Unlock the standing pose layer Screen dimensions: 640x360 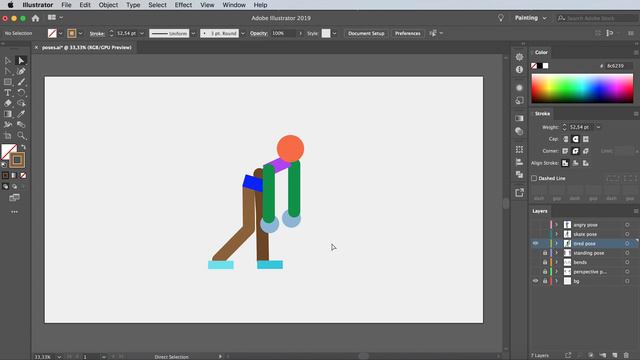click(x=544, y=253)
